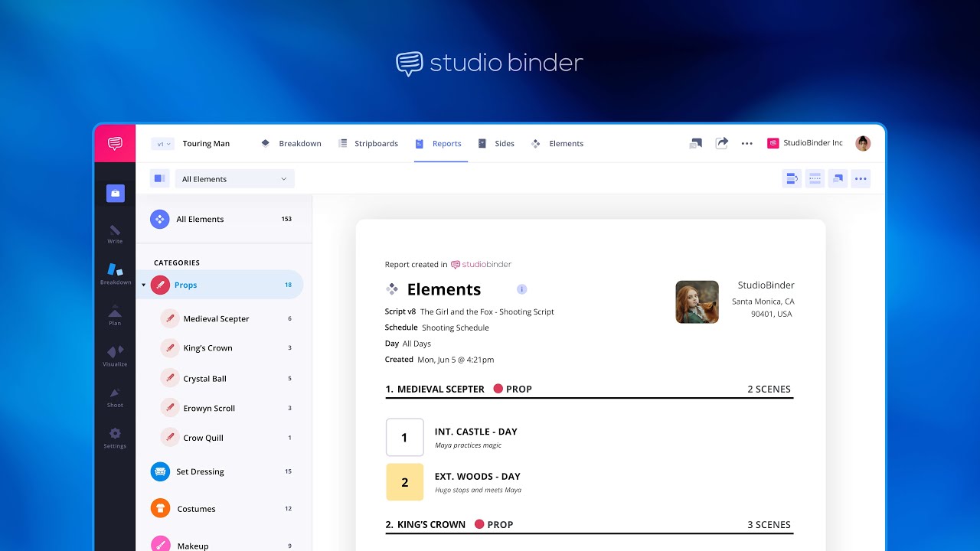Select All Elements row in sidebar
Image resolution: width=980 pixels, height=551 pixels.
[x=223, y=219]
